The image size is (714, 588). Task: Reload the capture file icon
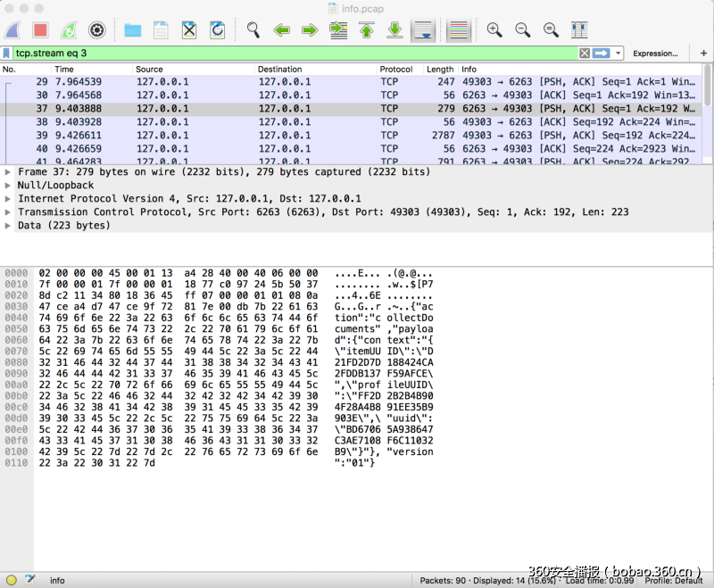[217, 30]
